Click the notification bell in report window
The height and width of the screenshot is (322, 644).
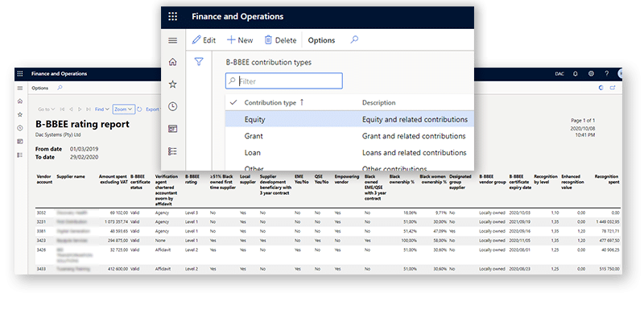(x=575, y=74)
